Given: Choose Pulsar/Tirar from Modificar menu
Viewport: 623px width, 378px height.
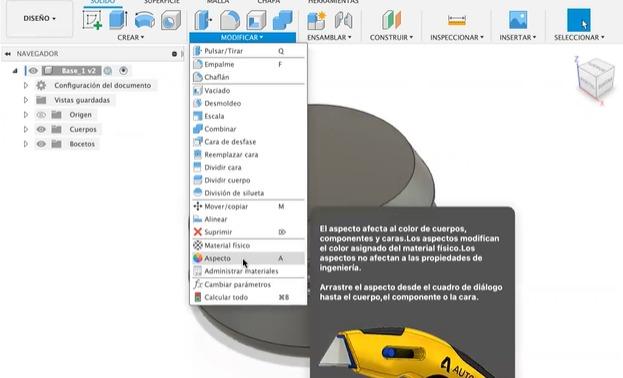Looking at the screenshot, I should (x=248, y=51).
